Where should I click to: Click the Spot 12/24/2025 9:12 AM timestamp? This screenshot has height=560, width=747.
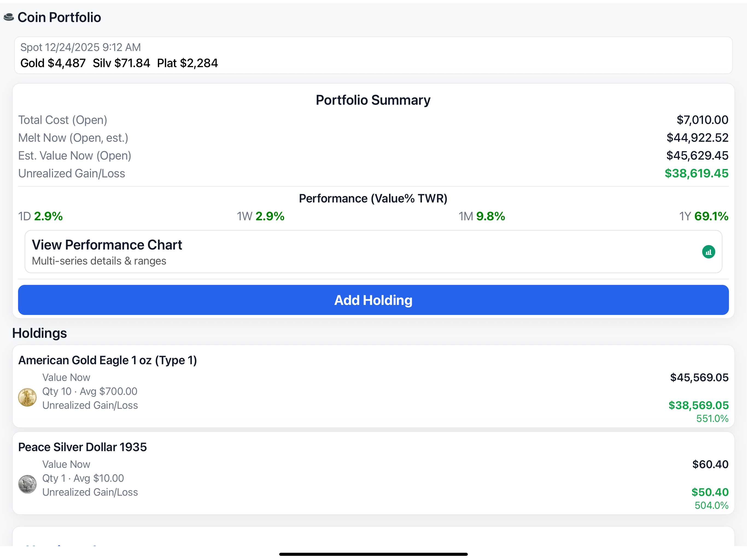pos(80,47)
